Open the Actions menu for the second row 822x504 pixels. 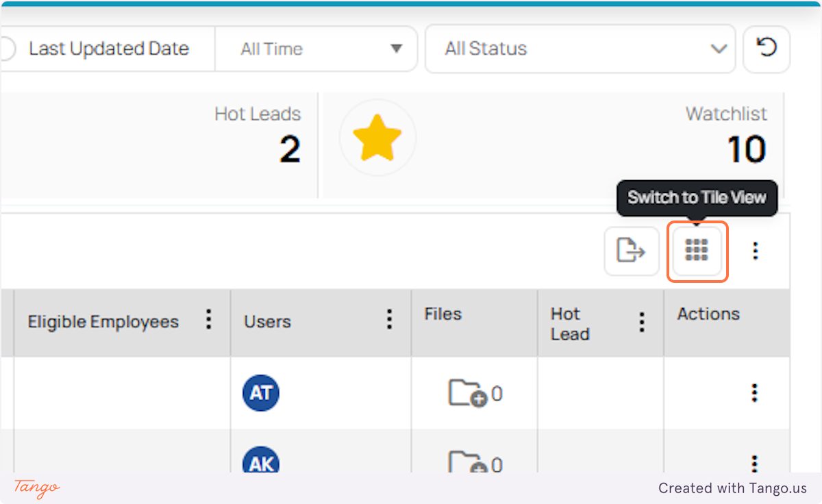pyautogui.click(x=754, y=462)
